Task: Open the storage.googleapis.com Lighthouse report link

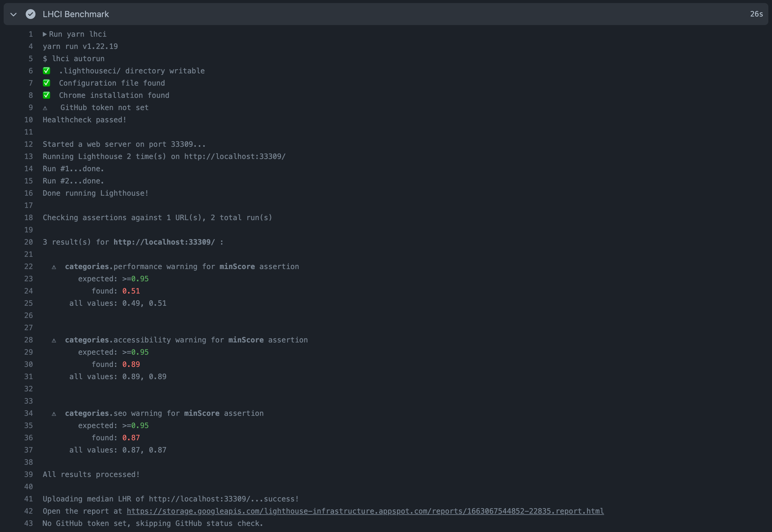Action: tap(365, 511)
